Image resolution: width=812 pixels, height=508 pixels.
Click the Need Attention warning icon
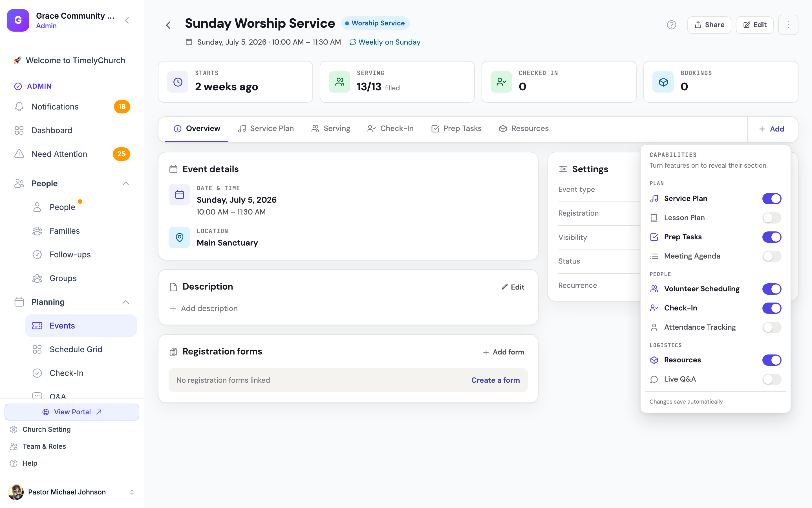pos(19,154)
